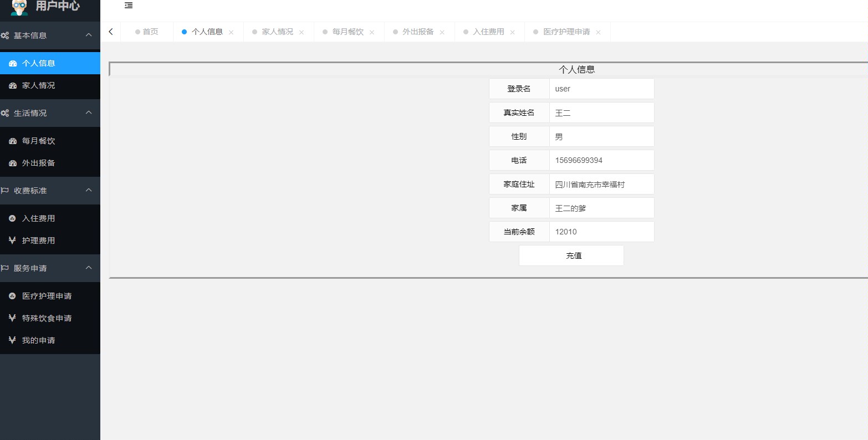Switch to the 个人信息 tab

(x=207, y=32)
